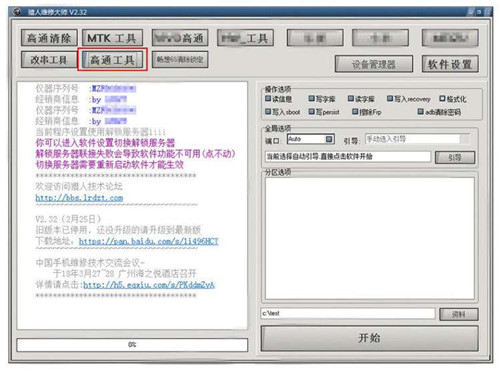Click the 欢迎访问猎人技术论坛 line

pyautogui.click(x=79, y=186)
